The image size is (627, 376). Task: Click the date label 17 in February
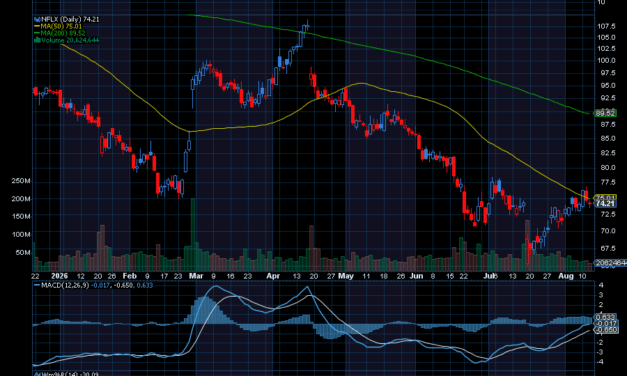pyautogui.click(x=164, y=276)
